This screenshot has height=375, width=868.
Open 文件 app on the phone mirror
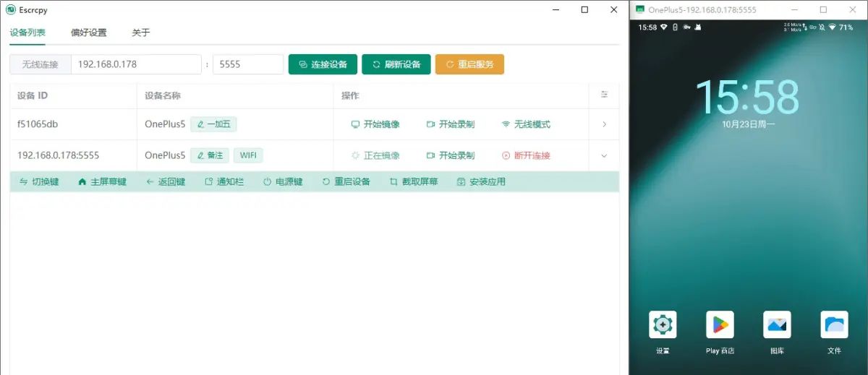pos(834,332)
